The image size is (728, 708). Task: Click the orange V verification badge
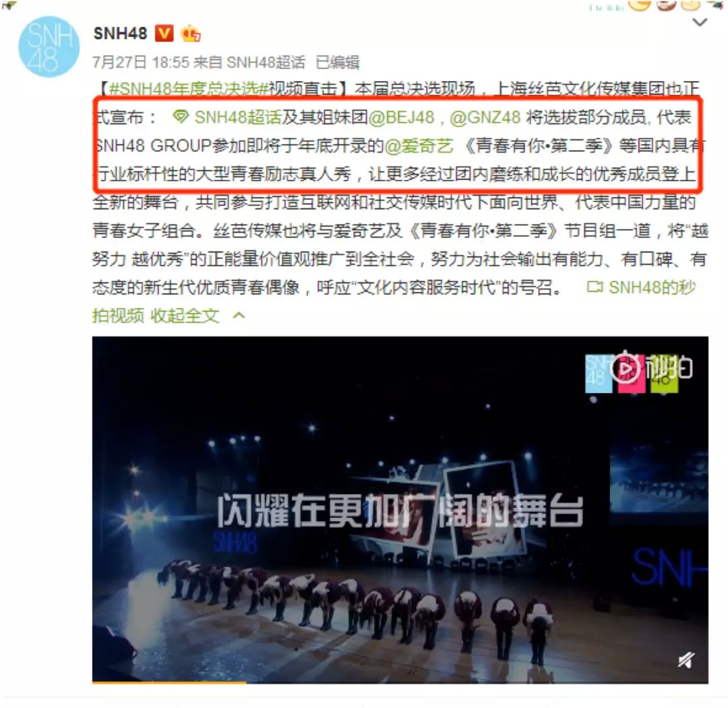click(164, 34)
